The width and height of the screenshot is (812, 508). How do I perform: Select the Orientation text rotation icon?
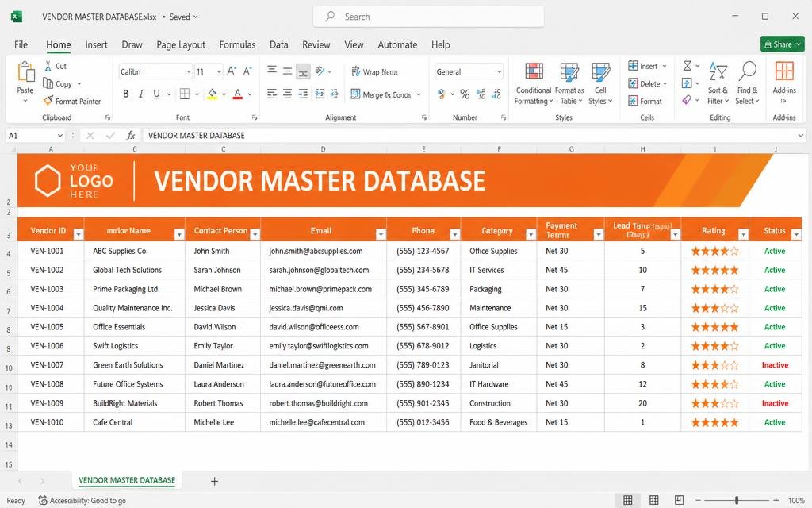click(320, 71)
